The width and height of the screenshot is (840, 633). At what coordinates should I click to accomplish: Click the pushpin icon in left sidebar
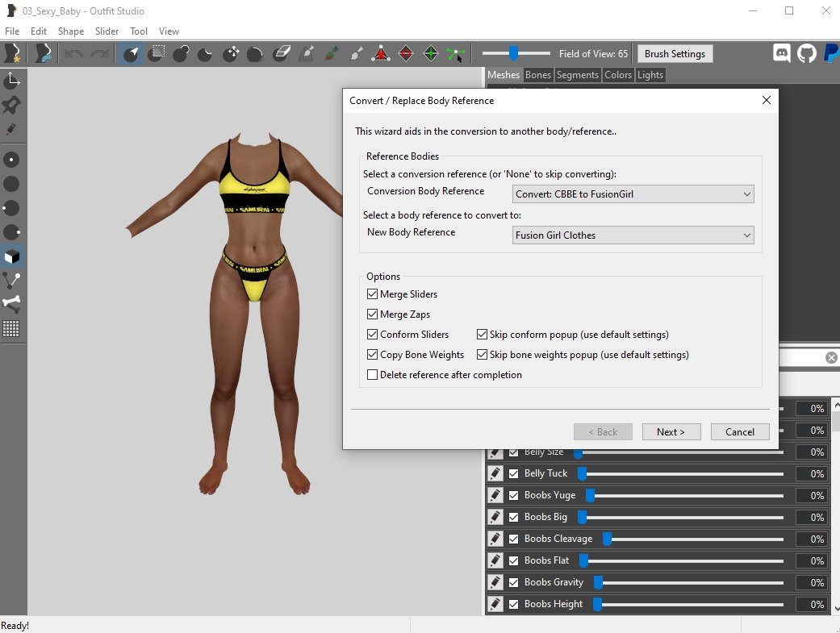point(12,106)
